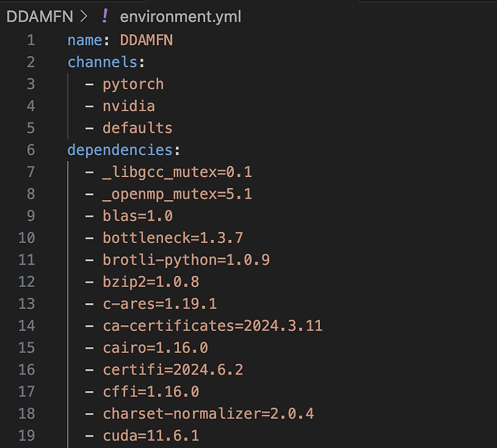Viewport: 497px width, 448px height.
Task: Click line number 2 in the gutter
Action: pyautogui.click(x=30, y=62)
